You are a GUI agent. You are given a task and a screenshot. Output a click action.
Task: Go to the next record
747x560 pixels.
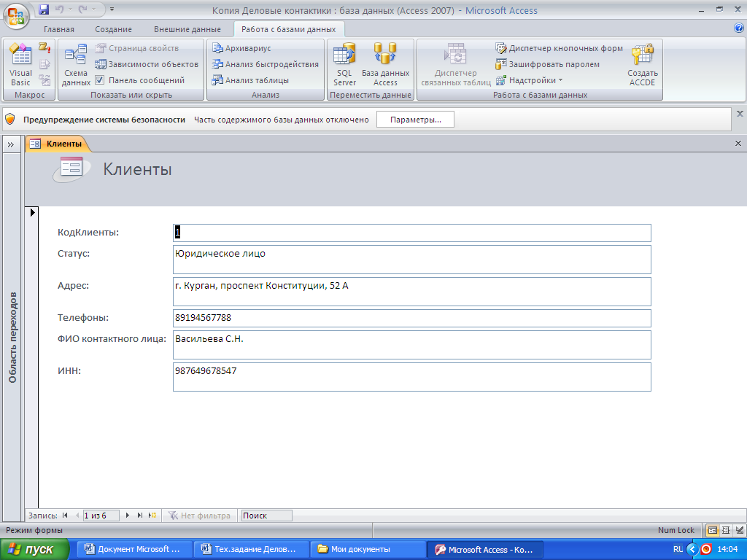127,516
